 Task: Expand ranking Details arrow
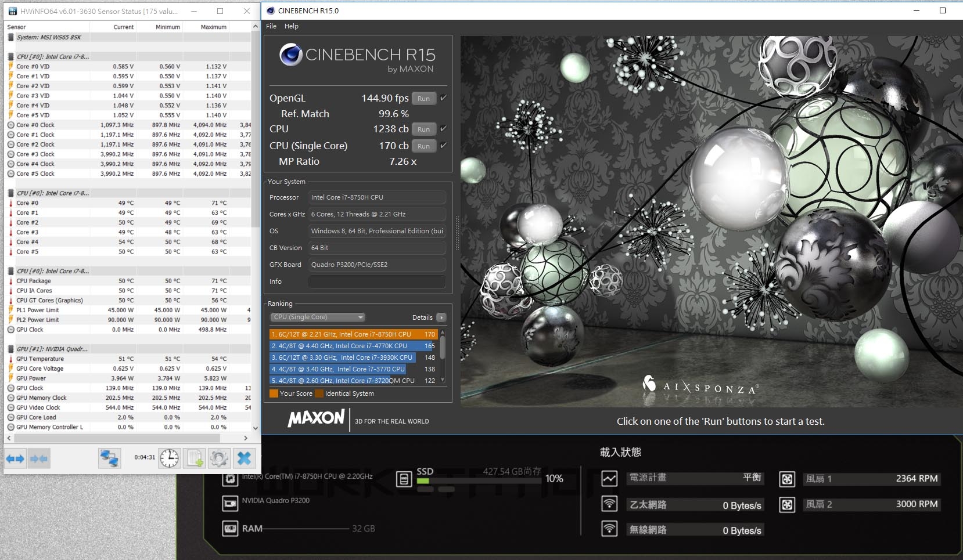coord(441,317)
